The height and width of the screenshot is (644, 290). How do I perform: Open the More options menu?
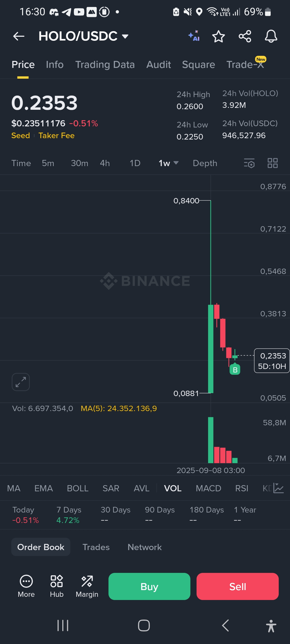tap(26, 586)
